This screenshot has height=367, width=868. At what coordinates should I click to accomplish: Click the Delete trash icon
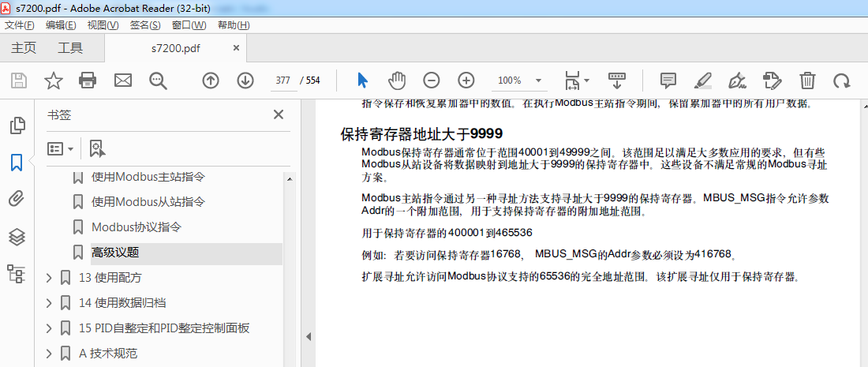click(807, 81)
